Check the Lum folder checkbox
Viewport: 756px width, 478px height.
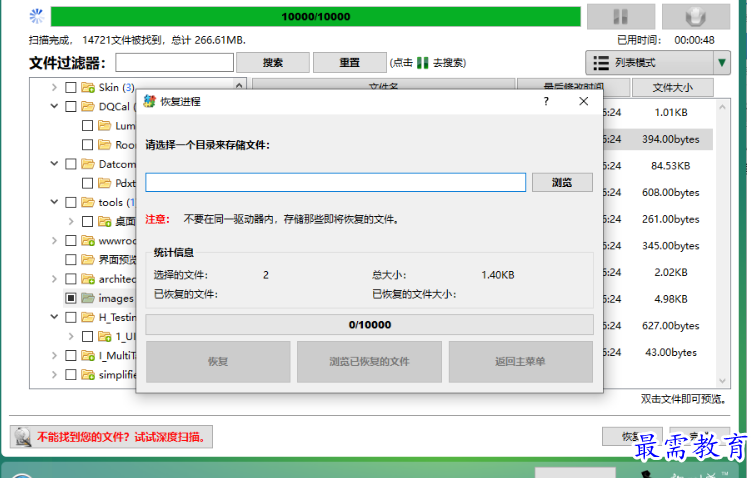click(87, 126)
